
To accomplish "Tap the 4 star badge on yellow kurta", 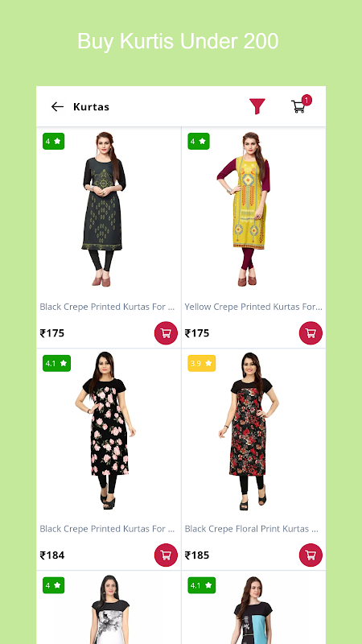I will click(x=199, y=142).
